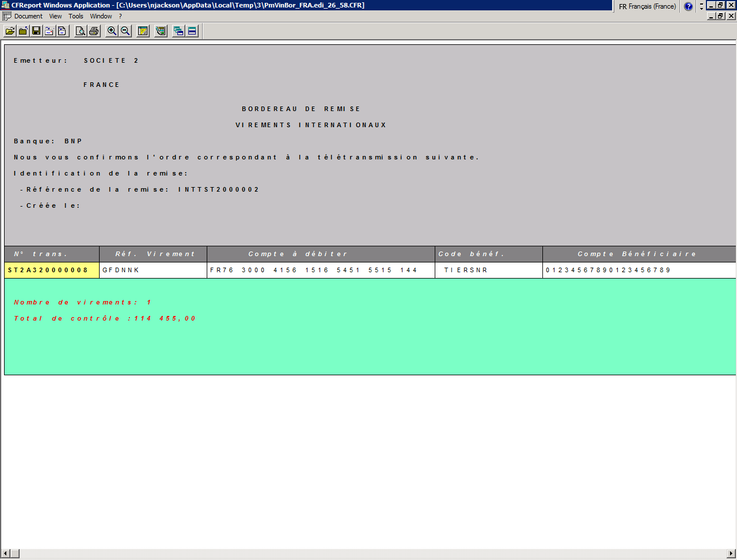Click the floppy disk save icon
The height and width of the screenshot is (560, 737).
36,31
